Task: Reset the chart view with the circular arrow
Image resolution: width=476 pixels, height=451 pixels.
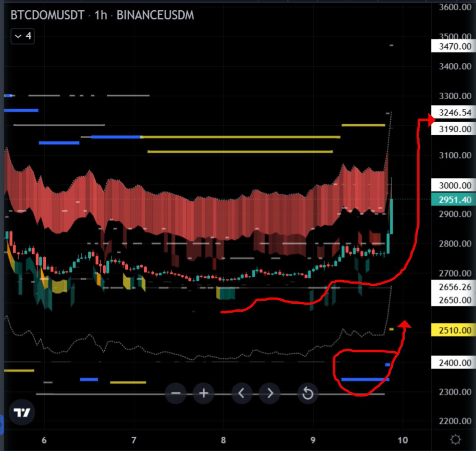Action: pos(307,393)
